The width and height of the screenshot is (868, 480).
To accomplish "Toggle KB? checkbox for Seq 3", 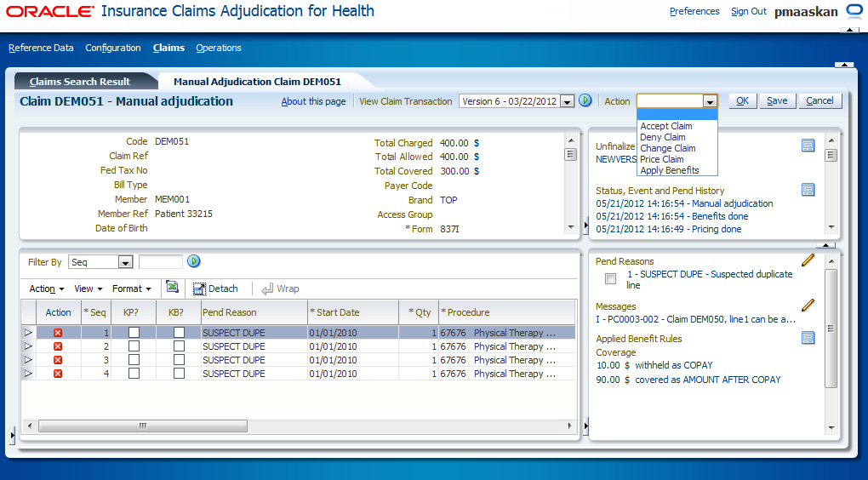I will (179, 360).
